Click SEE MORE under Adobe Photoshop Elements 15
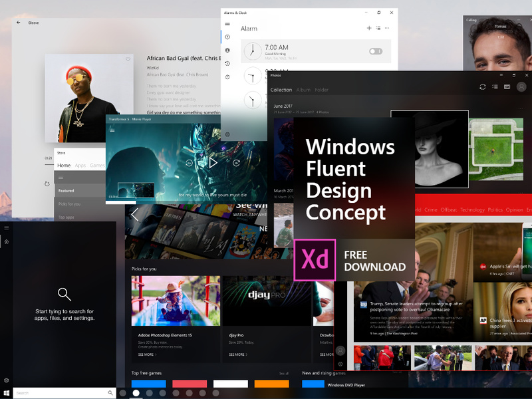The image size is (532, 399). [146, 354]
